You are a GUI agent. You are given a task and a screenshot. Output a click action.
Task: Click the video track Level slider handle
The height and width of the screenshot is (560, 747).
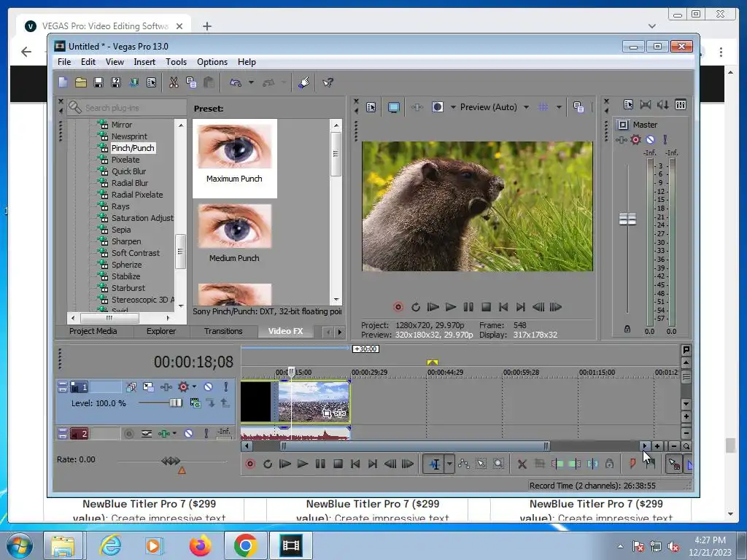click(x=176, y=402)
